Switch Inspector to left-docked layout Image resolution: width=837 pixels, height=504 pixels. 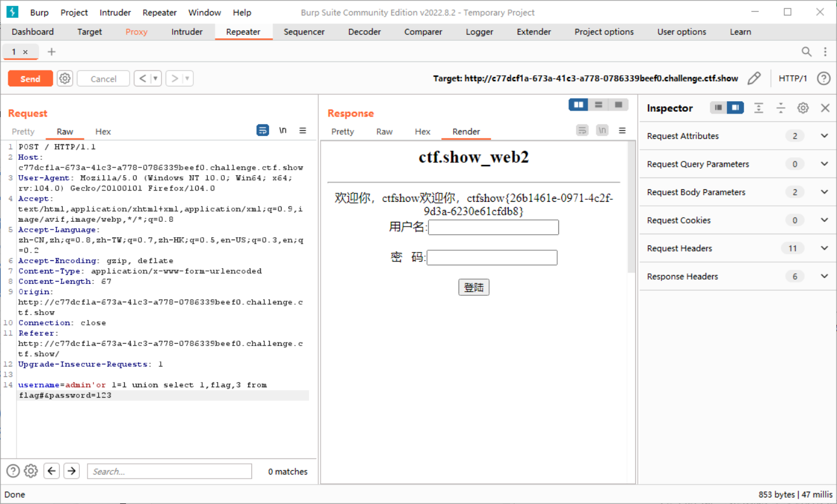coord(718,108)
